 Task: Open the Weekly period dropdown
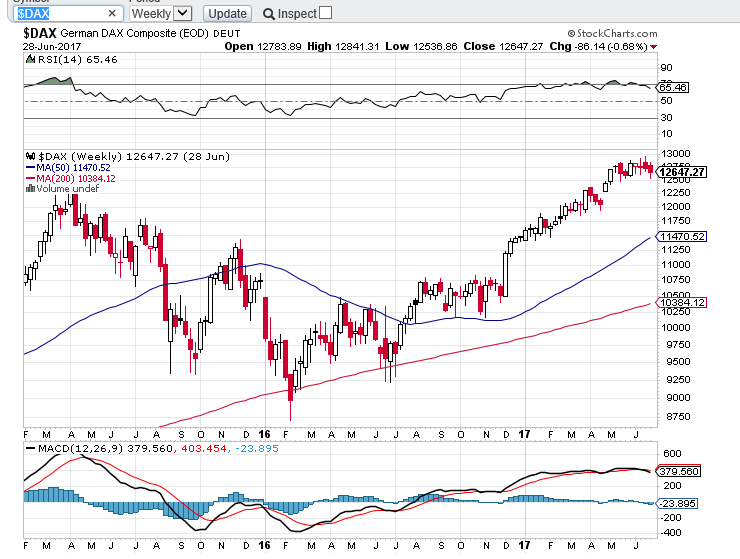[160, 13]
